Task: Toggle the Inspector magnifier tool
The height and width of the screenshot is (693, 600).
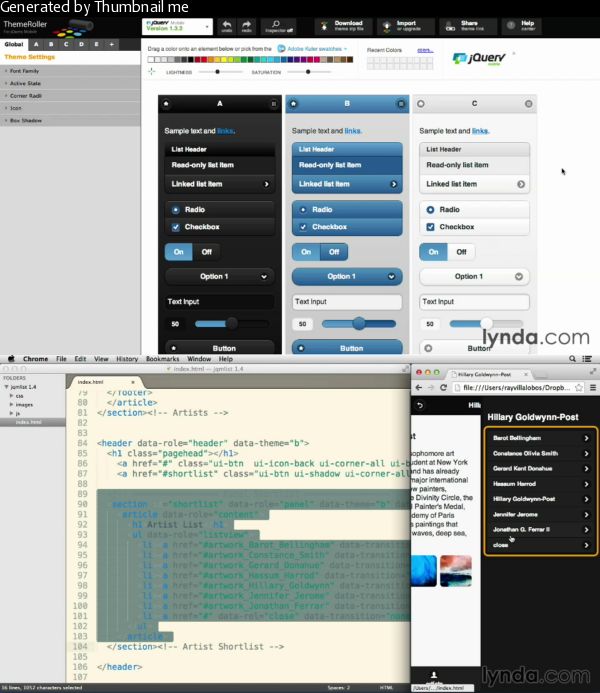Action: tap(279, 26)
